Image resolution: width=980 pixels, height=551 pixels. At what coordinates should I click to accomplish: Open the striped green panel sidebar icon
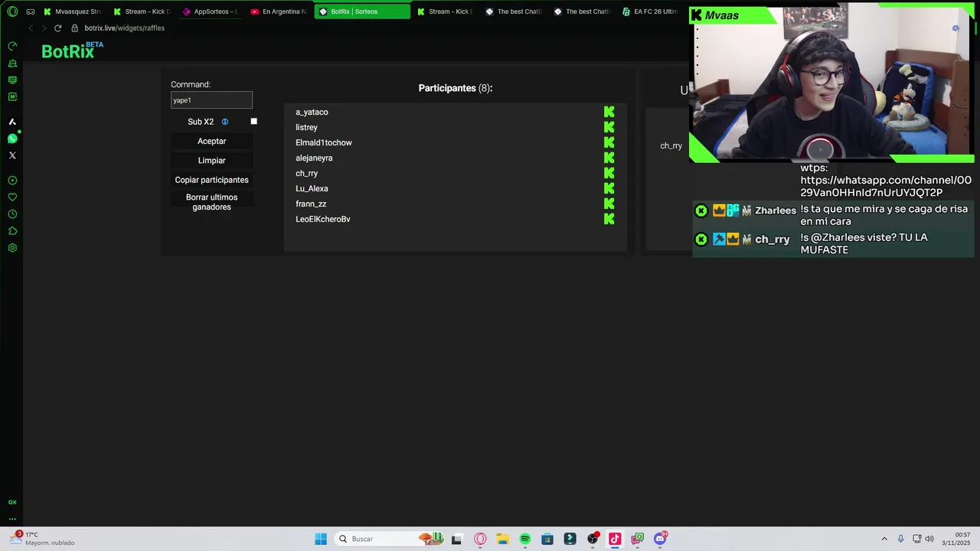pos(12,80)
